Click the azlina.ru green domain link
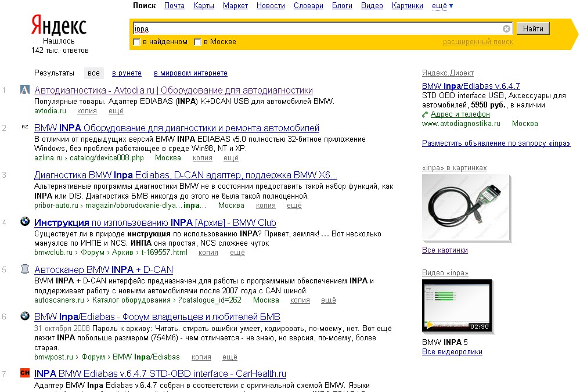Viewport: 580px width, 392px height. pyautogui.click(x=48, y=158)
